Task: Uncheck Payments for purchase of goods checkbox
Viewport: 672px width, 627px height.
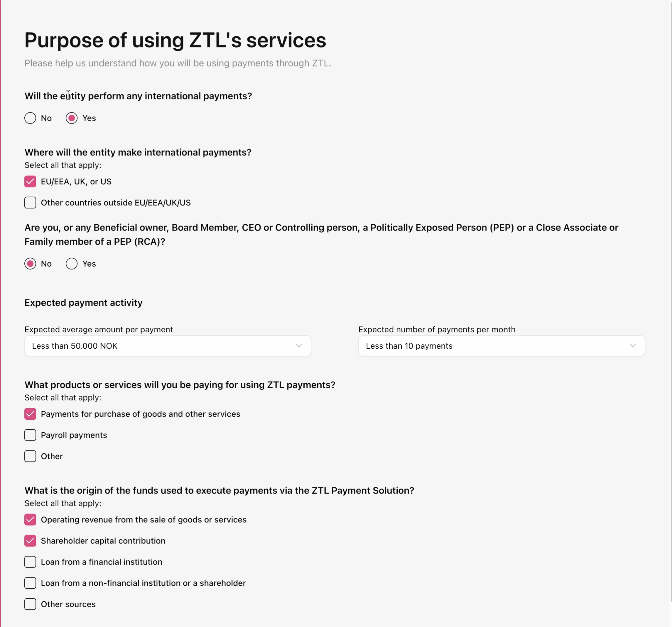Action: pos(30,414)
